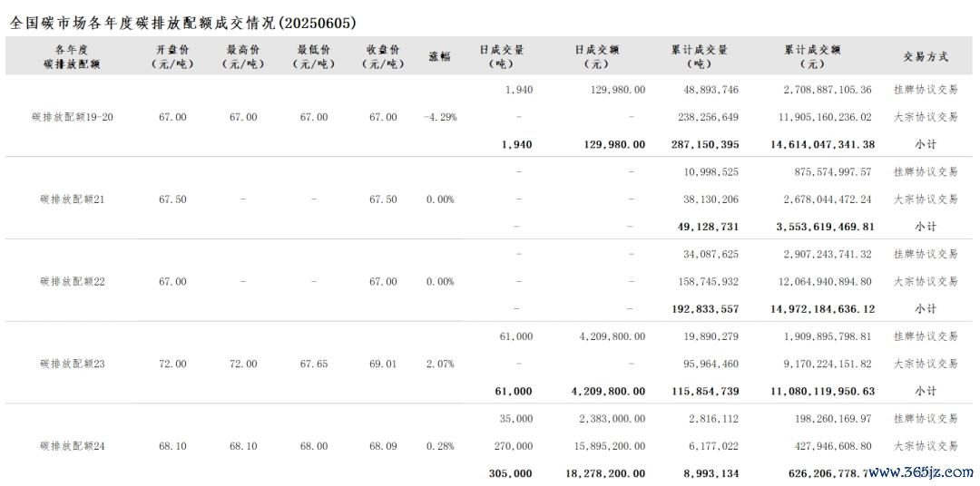The width and height of the screenshot is (980, 486).
Task: Click the 碳排放配额24 row label
Action: click(x=73, y=446)
